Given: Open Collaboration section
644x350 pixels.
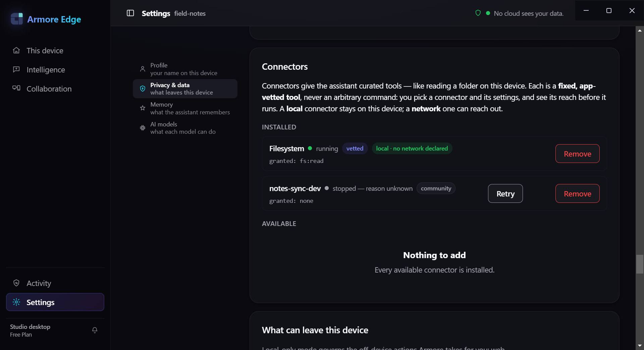Looking at the screenshot, I should pyautogui.click(x=55, y=89).
